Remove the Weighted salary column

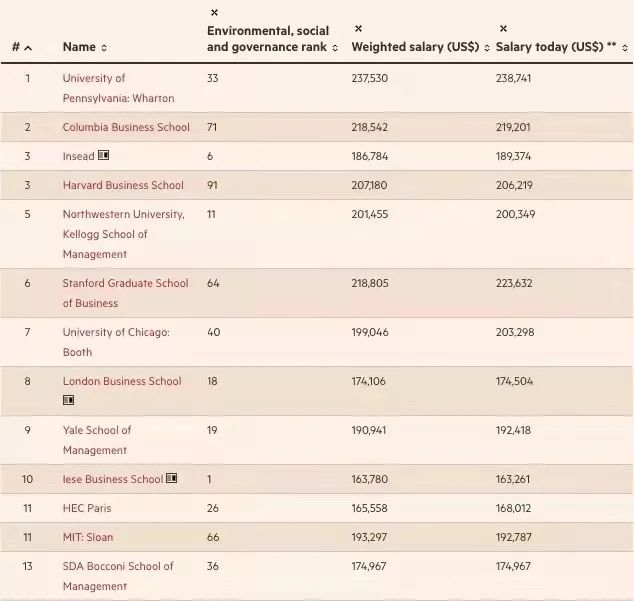(358, 29)
